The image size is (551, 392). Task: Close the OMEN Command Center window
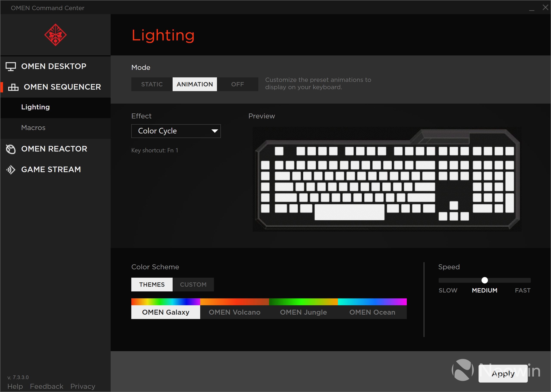[545, 8]
